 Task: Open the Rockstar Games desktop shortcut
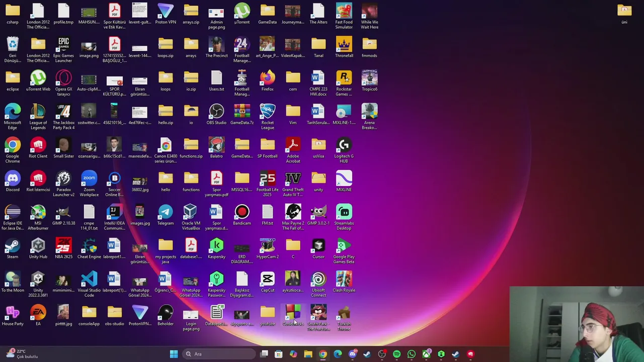344,83
